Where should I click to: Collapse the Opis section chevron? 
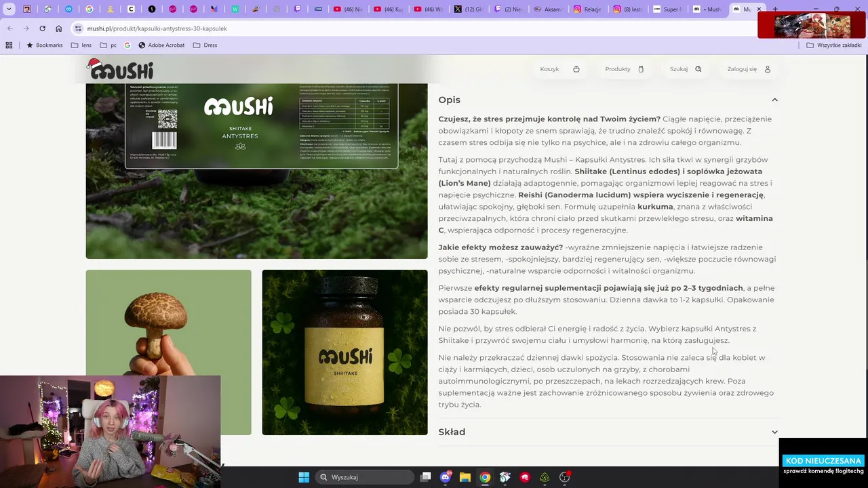[x=774, y=100]
